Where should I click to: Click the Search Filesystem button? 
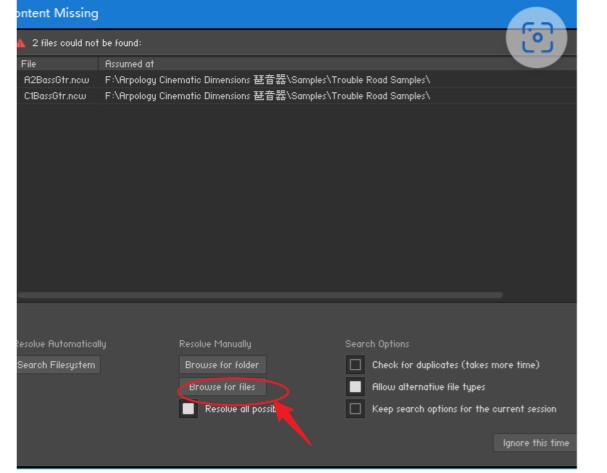58,365
